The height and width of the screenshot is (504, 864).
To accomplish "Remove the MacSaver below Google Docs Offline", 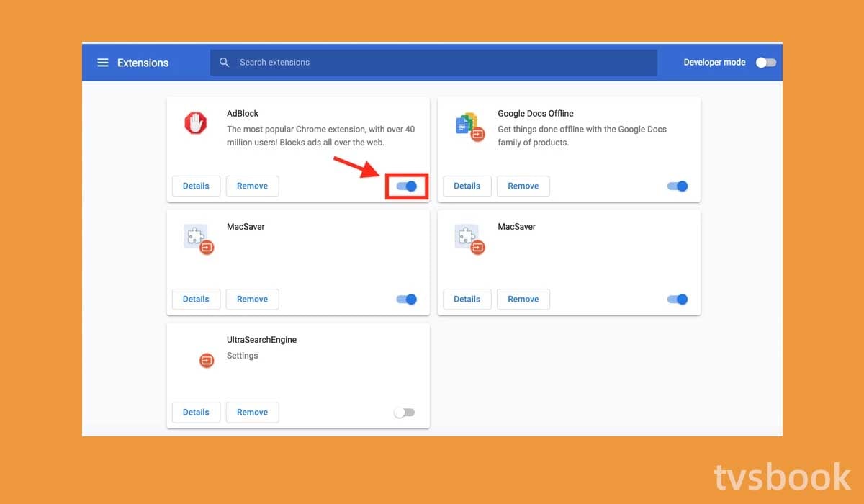I will click(523, 299).
